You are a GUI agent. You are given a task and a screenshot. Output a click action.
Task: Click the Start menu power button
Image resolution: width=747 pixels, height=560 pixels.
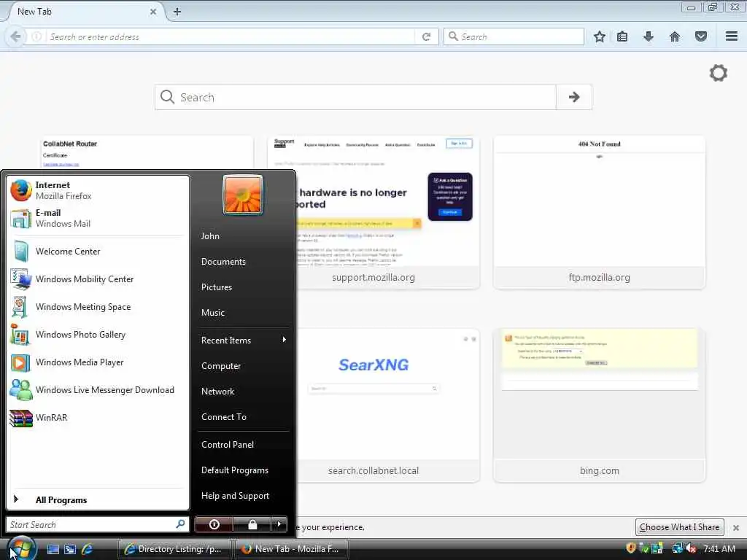214,524
